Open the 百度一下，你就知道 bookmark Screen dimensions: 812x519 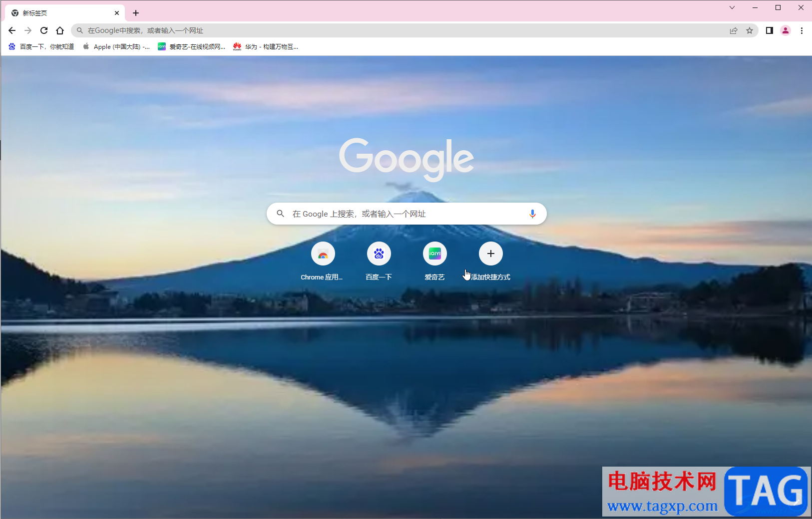(41, 46)
